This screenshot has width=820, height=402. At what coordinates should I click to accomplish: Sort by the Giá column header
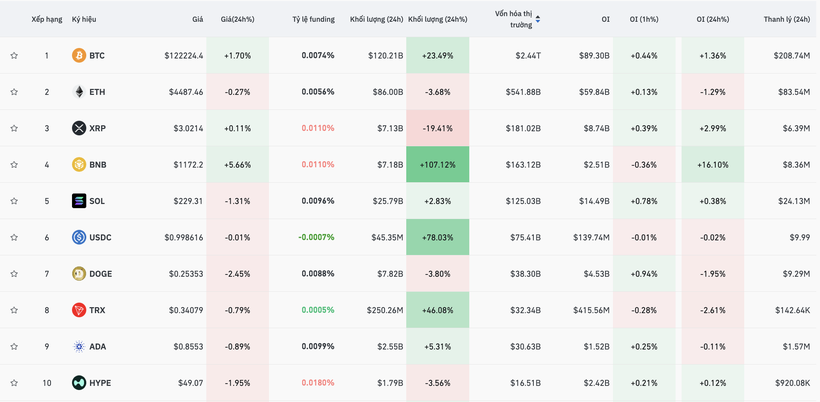[197, 19]
